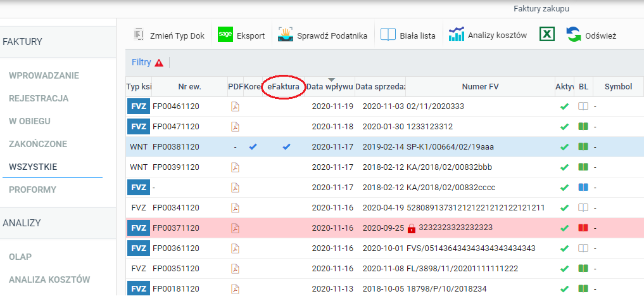Viewport: 644px width, 296px height.
Task: Click the white-list book icon for FP00461120
Action: (x=583, y=106)
